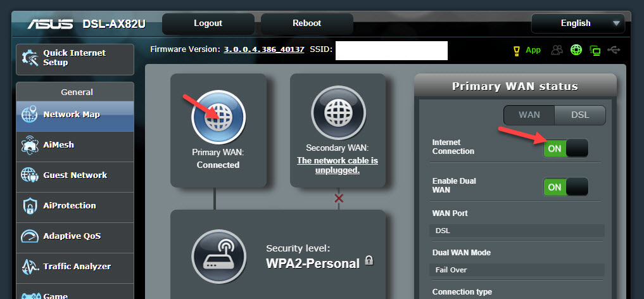644x299 pixels.
Task: Click the Logout button
Action: 208,23
